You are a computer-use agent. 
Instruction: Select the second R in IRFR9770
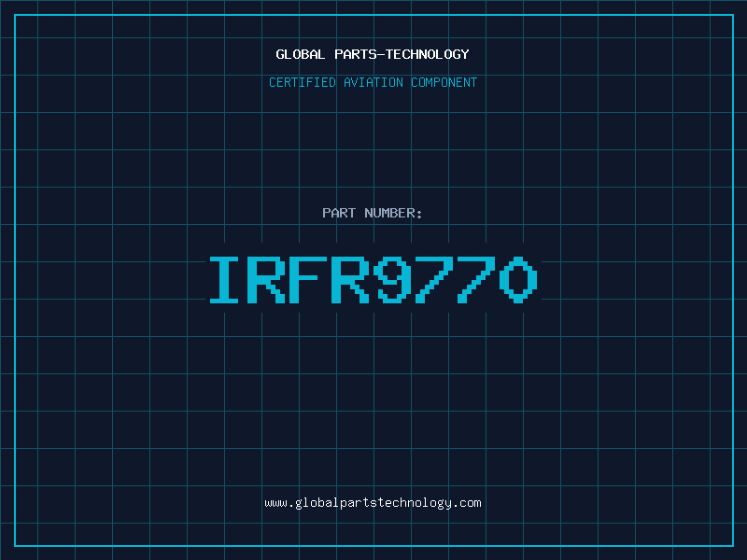[352, 281]
